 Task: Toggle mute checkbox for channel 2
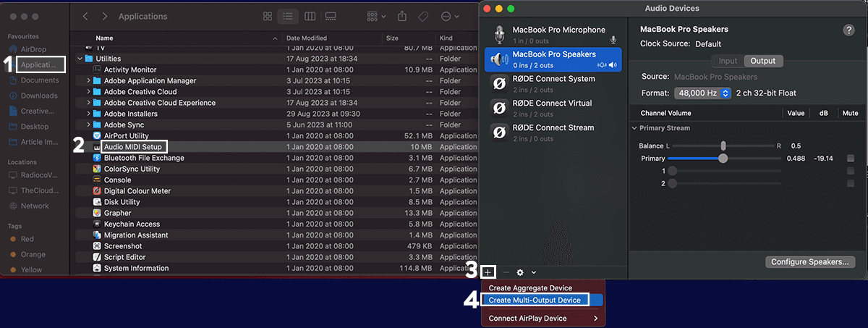tap(851, 183)
